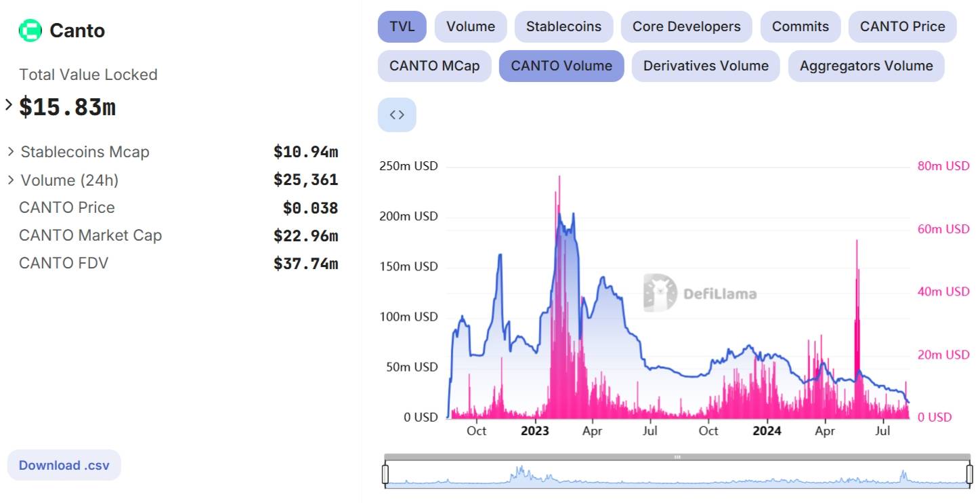Toggle the Derivatives Volume chart series
The width and height of the screenshot is (980, 503).
706,66
